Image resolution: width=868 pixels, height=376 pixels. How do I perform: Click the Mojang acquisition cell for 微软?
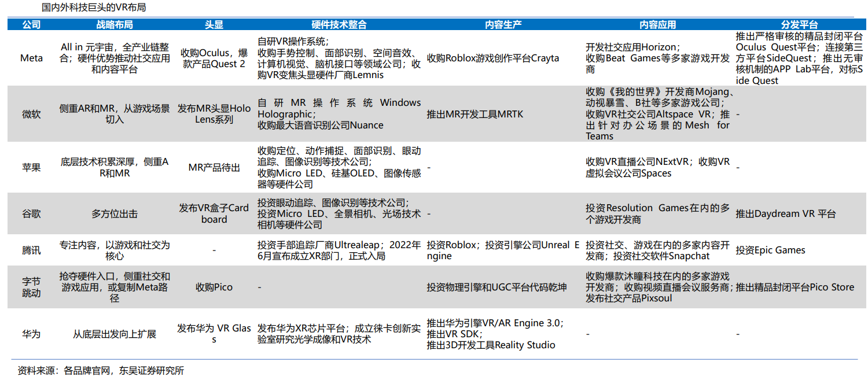pyautogui.click(x=659, y=114)
